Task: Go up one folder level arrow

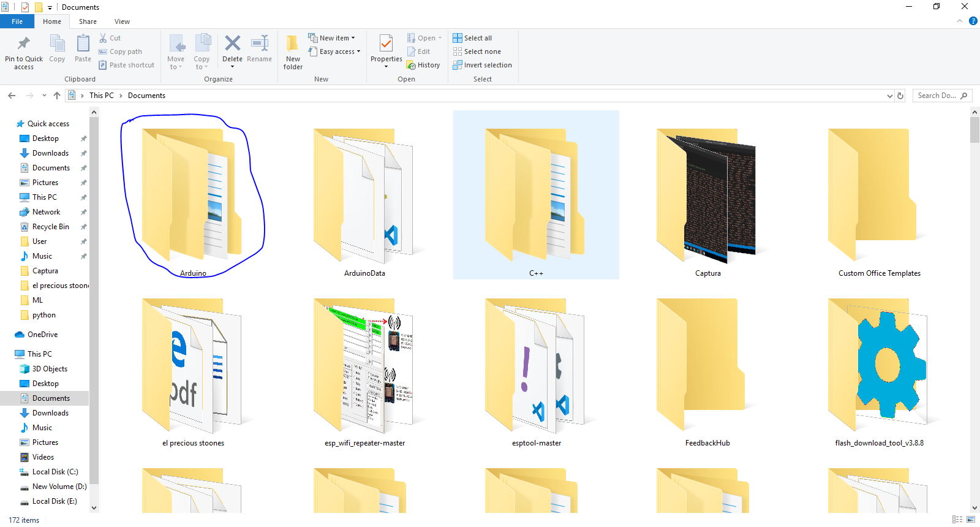Action: pyautogui.click(x=57, y=96)
